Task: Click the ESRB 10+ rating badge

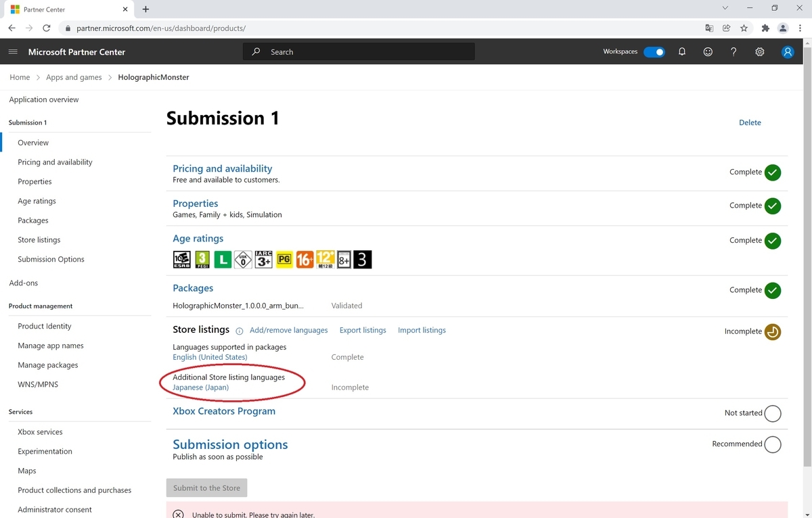Action: pyautogui.click(x=182, y=260)
